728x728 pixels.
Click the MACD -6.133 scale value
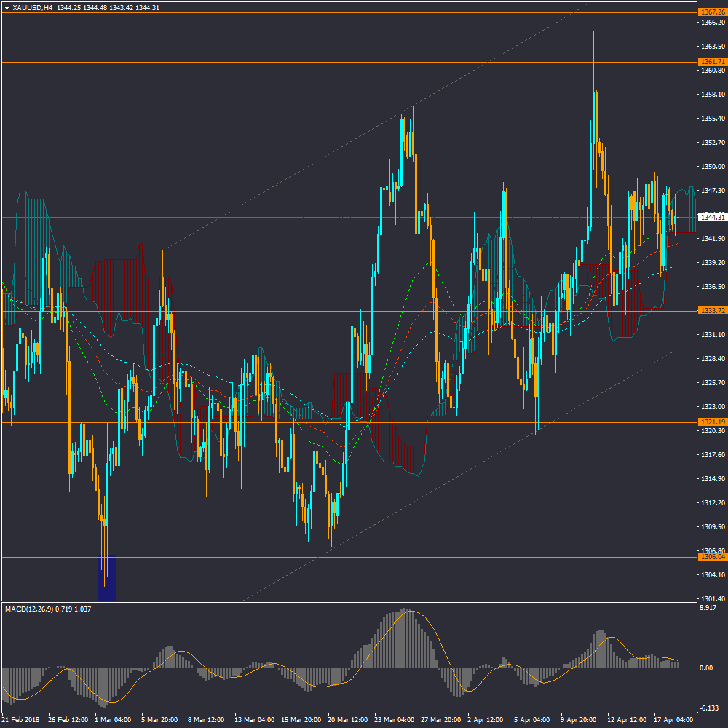tap(710, 708)
